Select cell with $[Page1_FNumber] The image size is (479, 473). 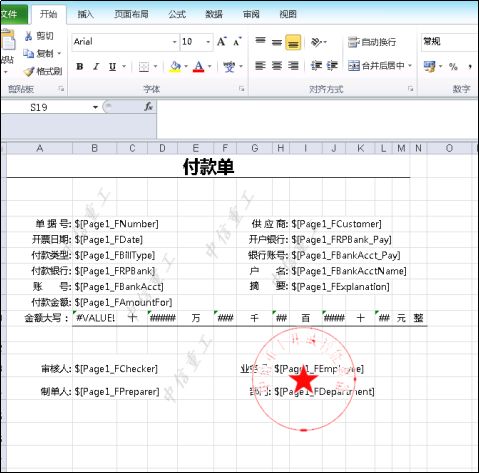[117, 224]
